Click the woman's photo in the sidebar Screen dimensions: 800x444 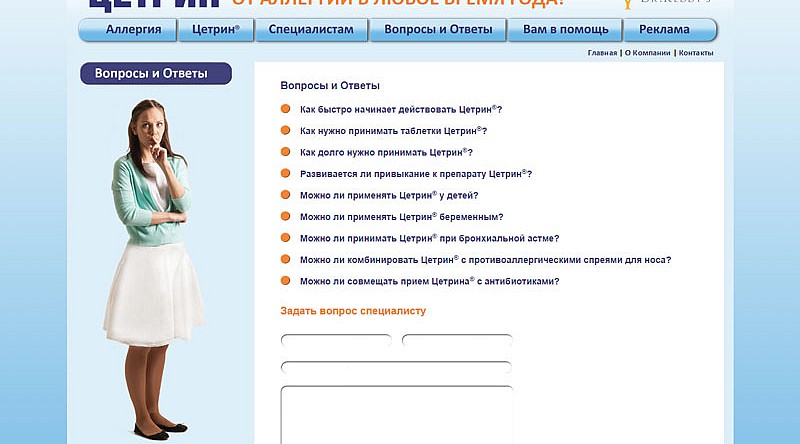(154, 269)
